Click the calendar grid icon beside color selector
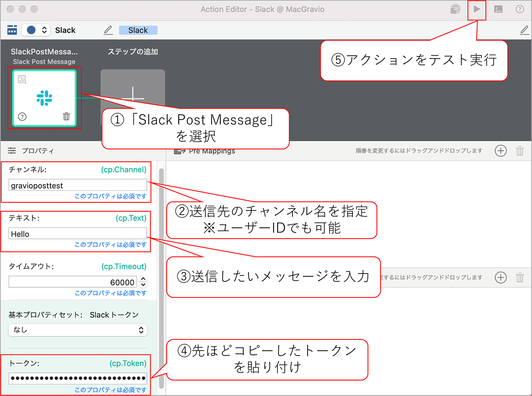 point(12,30)
